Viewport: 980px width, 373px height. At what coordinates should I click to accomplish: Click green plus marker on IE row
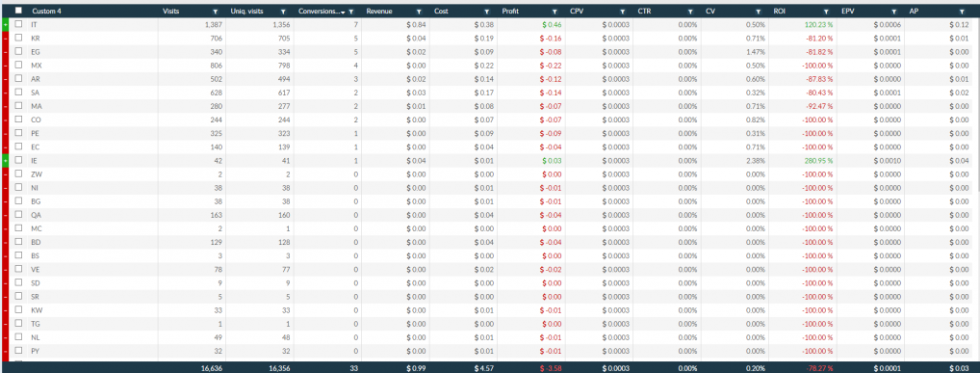[5, 160]
